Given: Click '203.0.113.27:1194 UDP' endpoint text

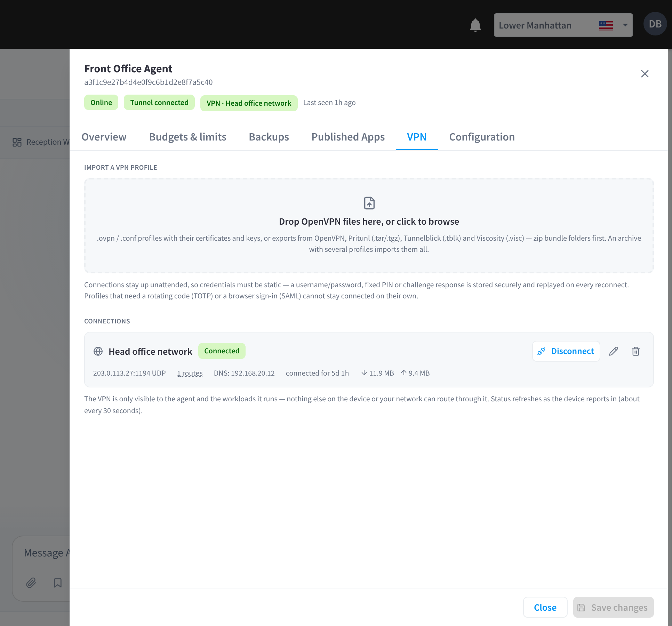Looking at the screenshot, I should tap(129, 373).
